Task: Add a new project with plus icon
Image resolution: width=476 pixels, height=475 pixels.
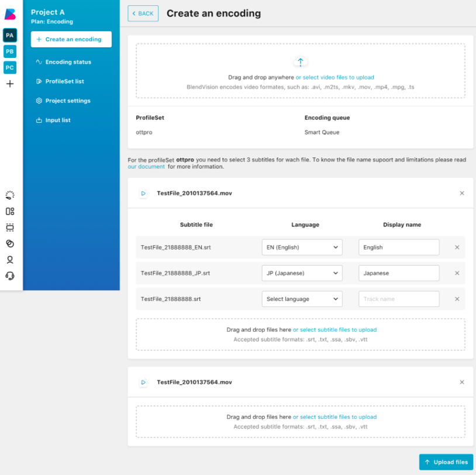Action: point(10,84)
